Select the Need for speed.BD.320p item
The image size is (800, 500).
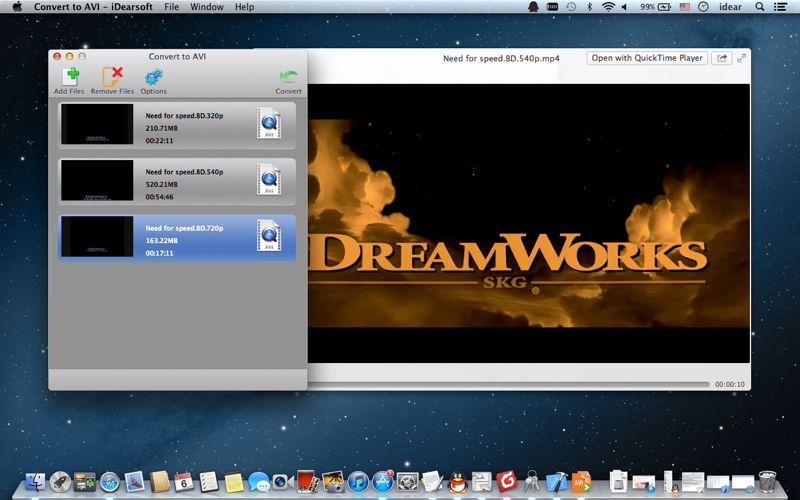coord(185,116)
